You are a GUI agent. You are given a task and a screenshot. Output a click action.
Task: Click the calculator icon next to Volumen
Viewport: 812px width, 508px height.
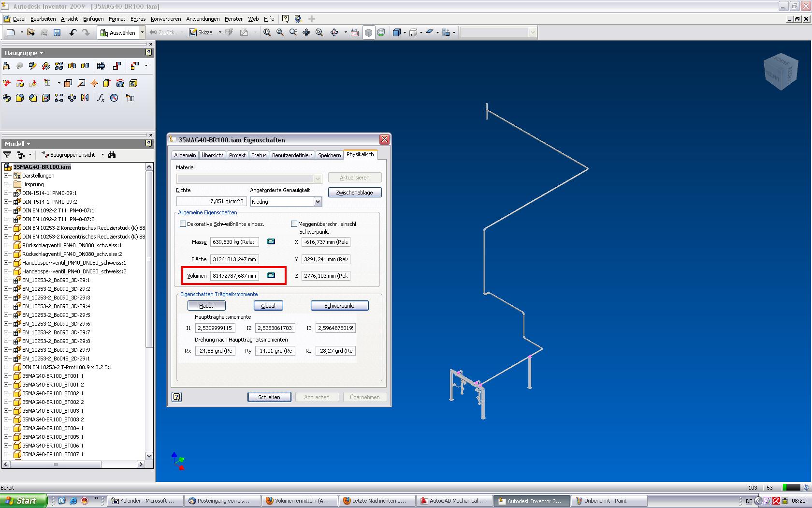pos(271,275)
